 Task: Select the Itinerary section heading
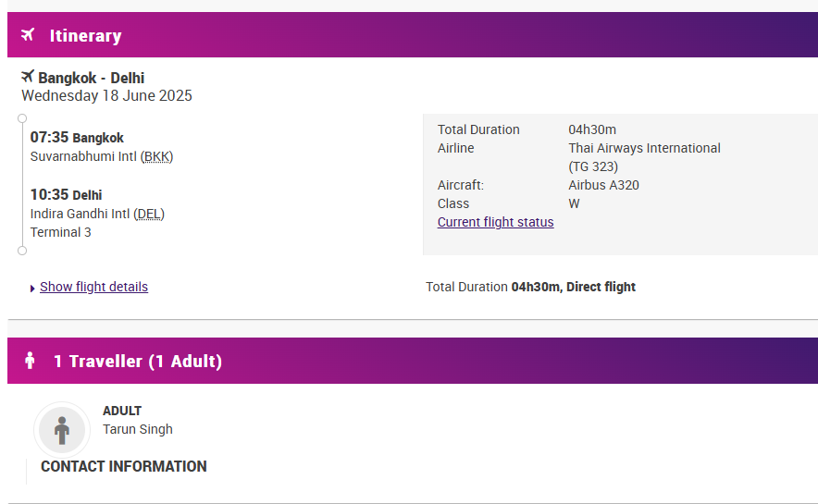85,35
